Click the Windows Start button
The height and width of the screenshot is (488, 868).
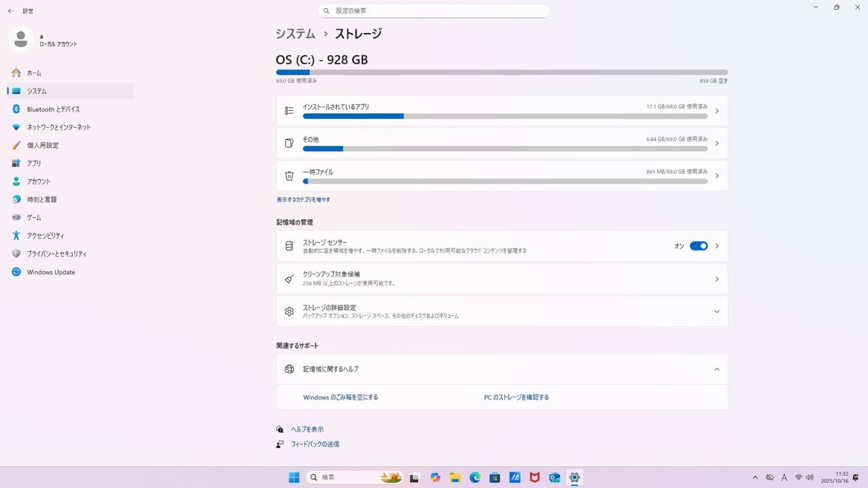click(293, 477)
